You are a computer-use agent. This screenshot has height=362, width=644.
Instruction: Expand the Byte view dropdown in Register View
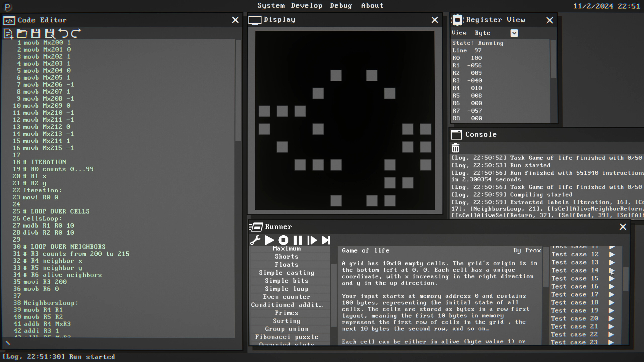(x=514, y=33)
